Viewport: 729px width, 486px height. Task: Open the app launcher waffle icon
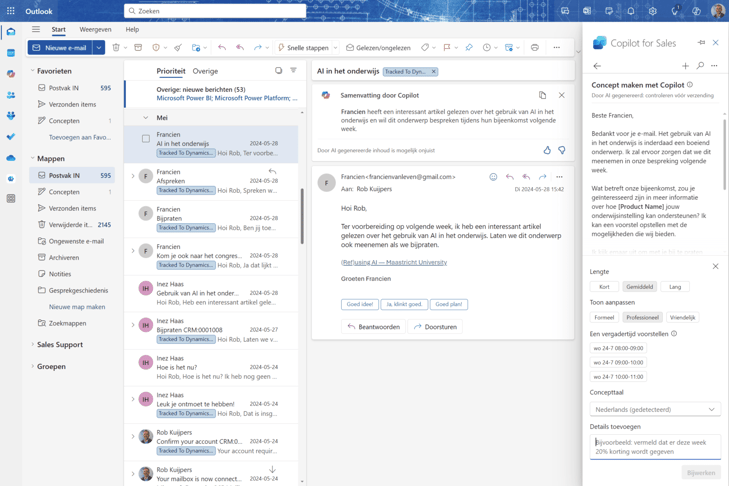[11, 11]
